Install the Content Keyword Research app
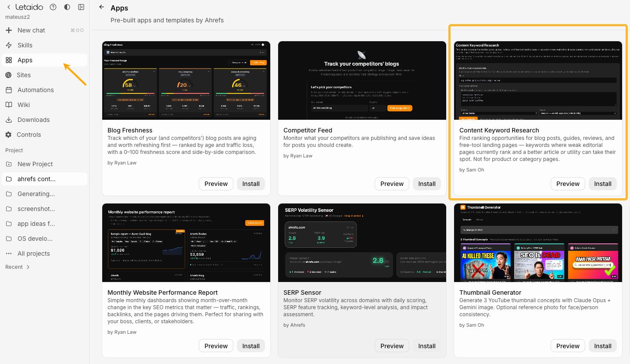This screenshot has width=630, height=364. 603,184
